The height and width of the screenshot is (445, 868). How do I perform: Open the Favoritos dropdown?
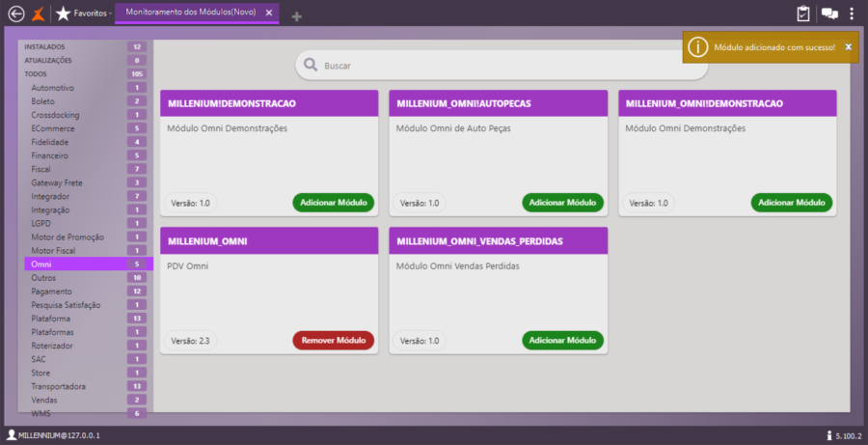[x=93, y=14]
